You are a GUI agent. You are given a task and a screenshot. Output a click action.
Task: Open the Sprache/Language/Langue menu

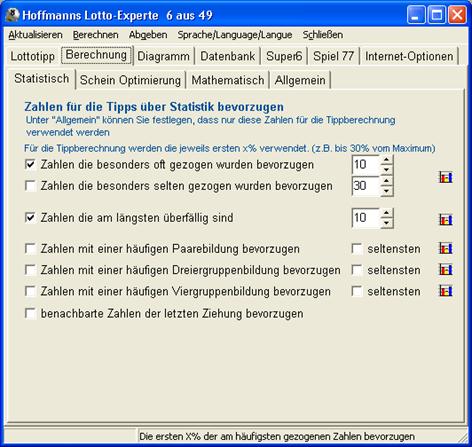235,35
